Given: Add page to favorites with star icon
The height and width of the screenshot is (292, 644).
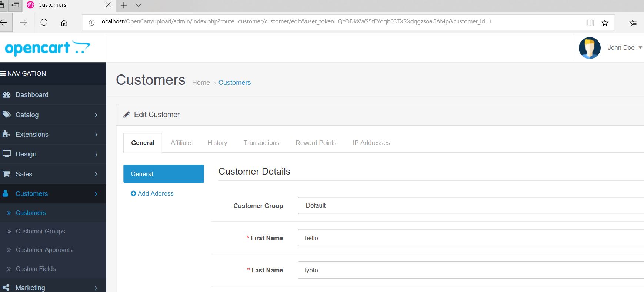Looking at the screenshot, I should click(605, 23).
